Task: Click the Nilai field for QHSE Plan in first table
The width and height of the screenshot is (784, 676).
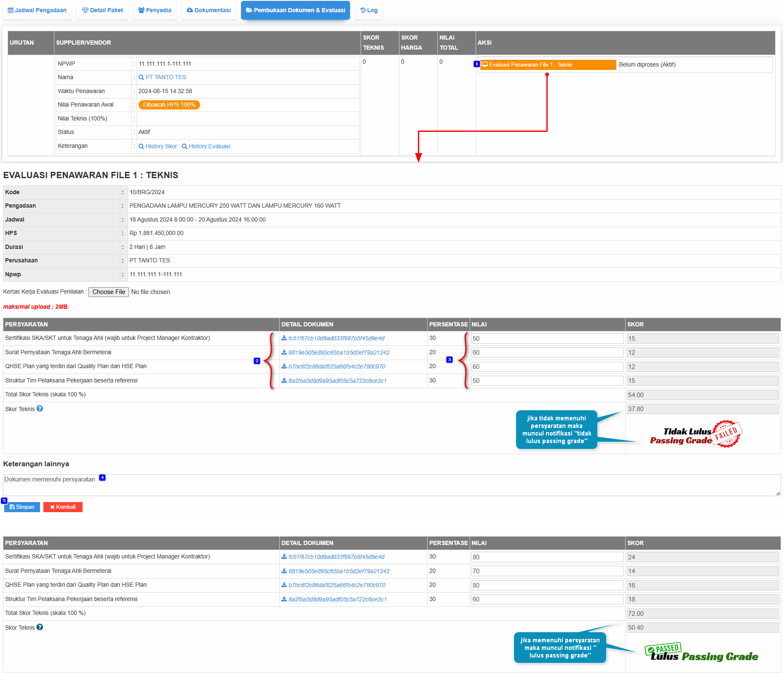Action: click(547, 367)
